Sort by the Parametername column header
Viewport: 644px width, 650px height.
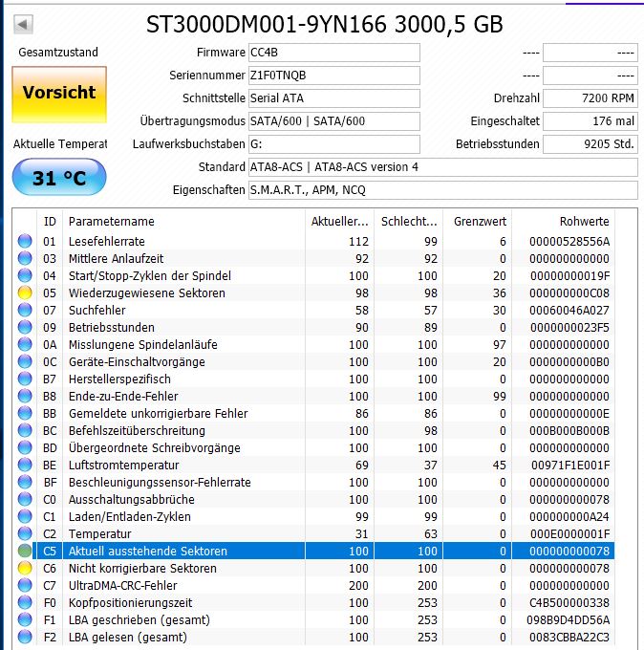[183, 222]
